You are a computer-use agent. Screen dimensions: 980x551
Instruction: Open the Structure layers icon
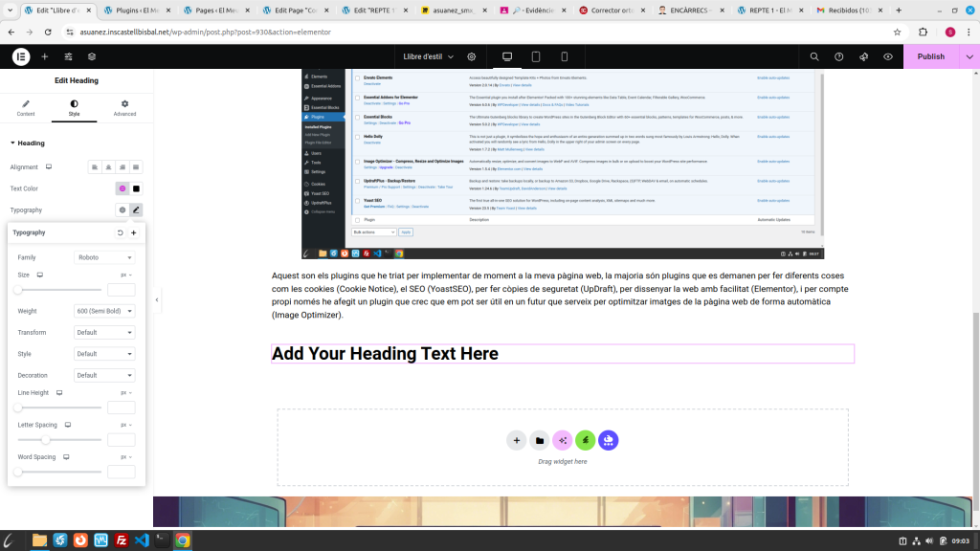92,56
